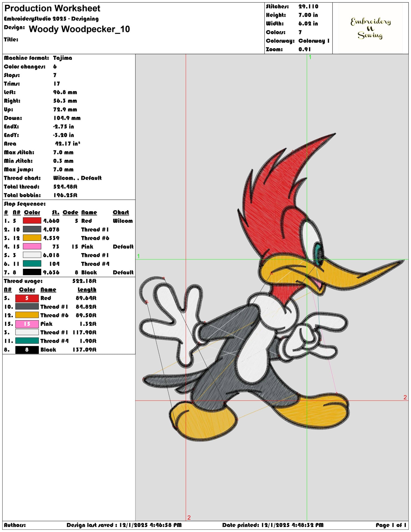Click the Total bobbin value 196.25ft

pos(65,195)
